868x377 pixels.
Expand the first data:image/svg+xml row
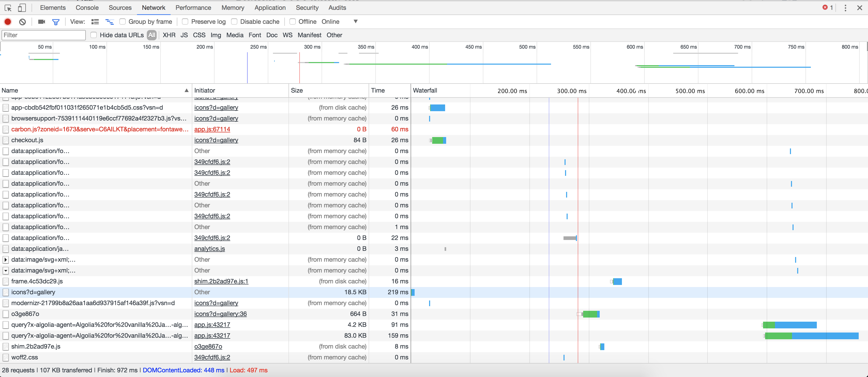pyautogui.click(x=6, y=260)
